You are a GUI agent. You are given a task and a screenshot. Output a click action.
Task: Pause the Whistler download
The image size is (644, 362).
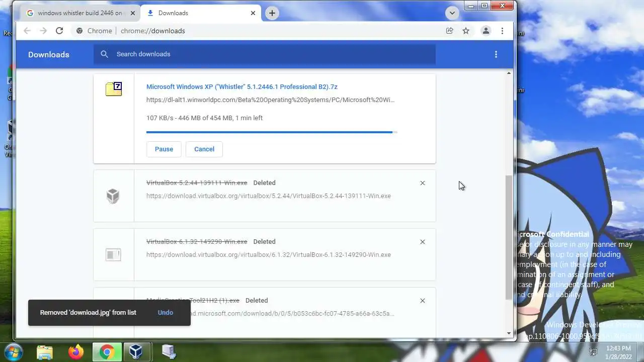click(x=164, y=149)
